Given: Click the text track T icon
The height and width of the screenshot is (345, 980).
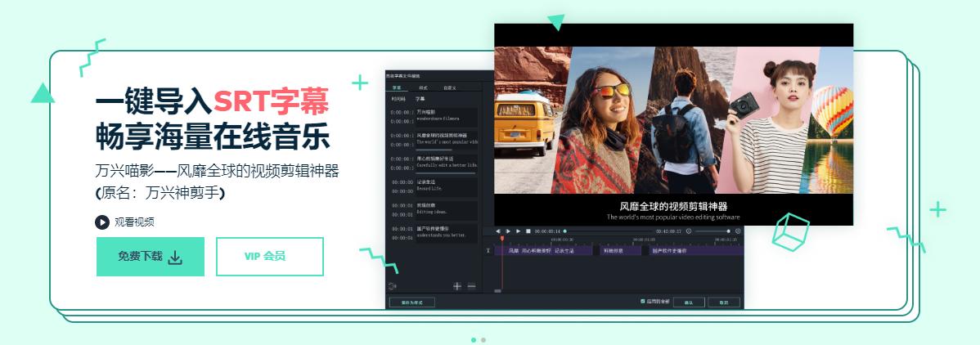Looking at the screenshot, I should tap(488, 251).
